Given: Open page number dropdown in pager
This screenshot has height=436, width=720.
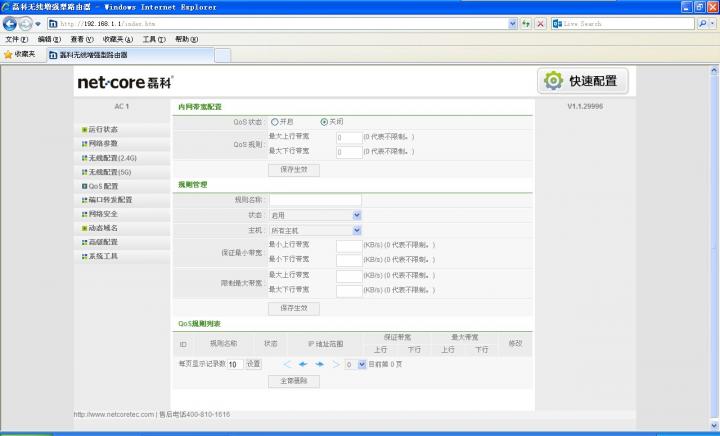Looking at the screenshot, I should (x=355, y=364).
